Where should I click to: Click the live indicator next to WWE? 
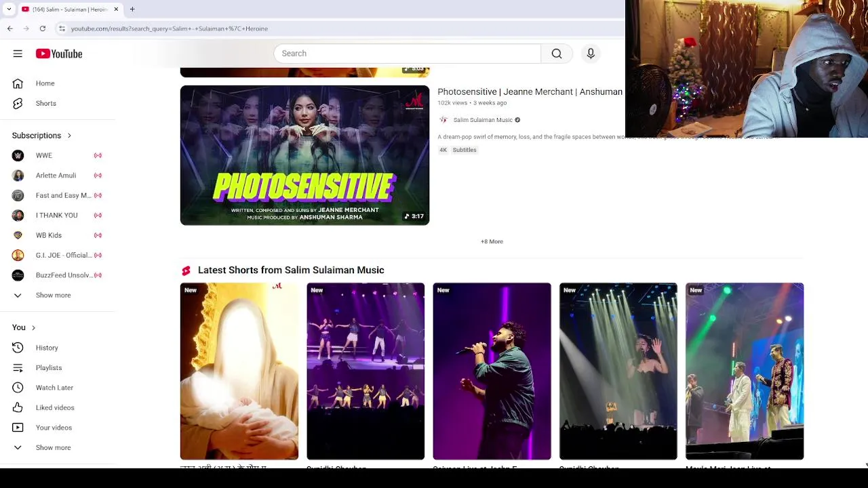tap(98, 156)
